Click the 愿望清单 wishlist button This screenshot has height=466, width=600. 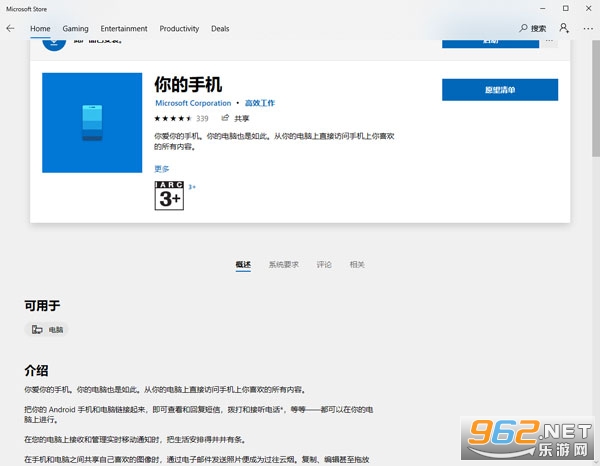(500, 90)
